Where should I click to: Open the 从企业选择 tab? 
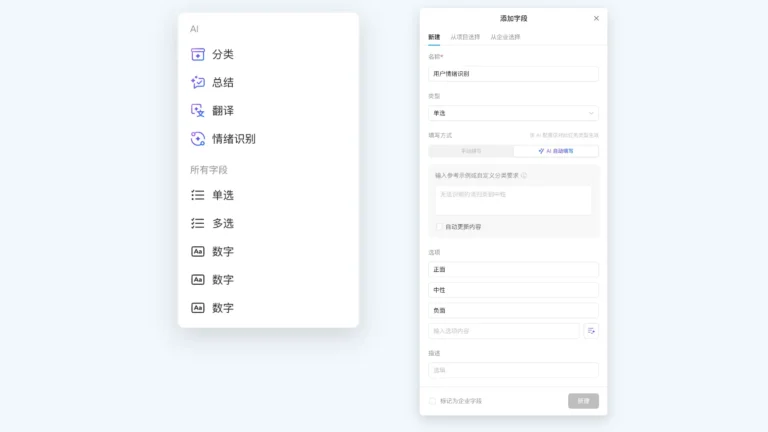click(505, 37)
